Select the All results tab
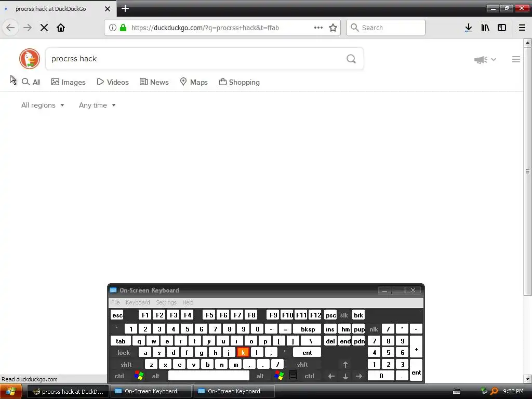Viewport: 532px width, 399px height. click(x=31, y=82)
